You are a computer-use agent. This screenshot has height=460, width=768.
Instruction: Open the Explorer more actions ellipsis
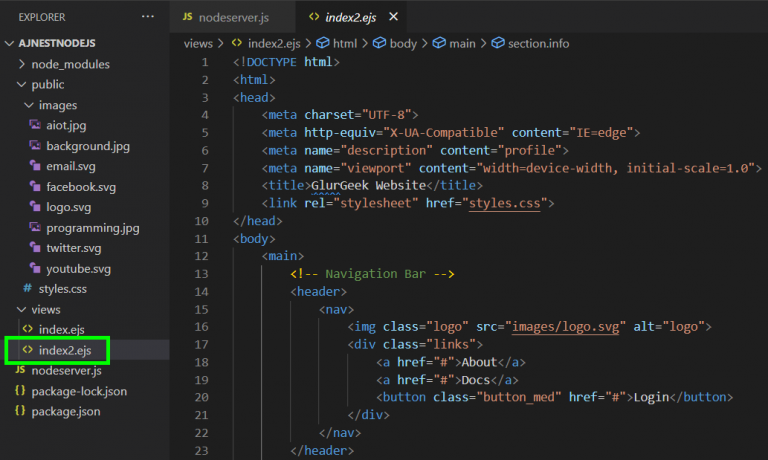(x=148, y=17)
